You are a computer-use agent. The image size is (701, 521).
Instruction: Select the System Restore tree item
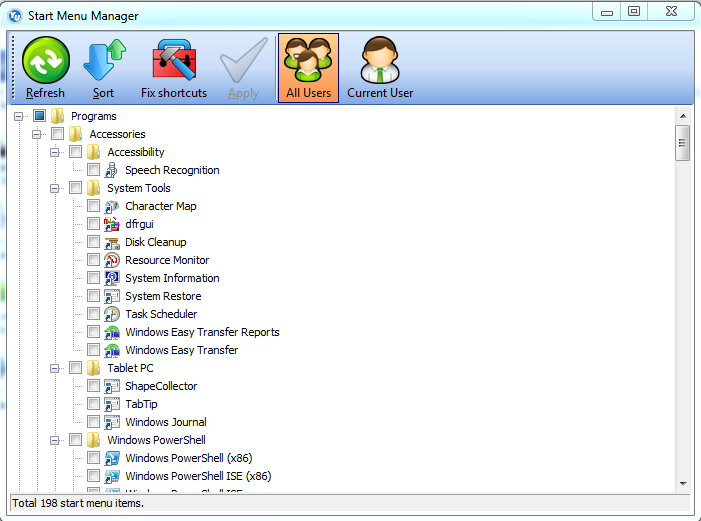(x=163, y=296)
